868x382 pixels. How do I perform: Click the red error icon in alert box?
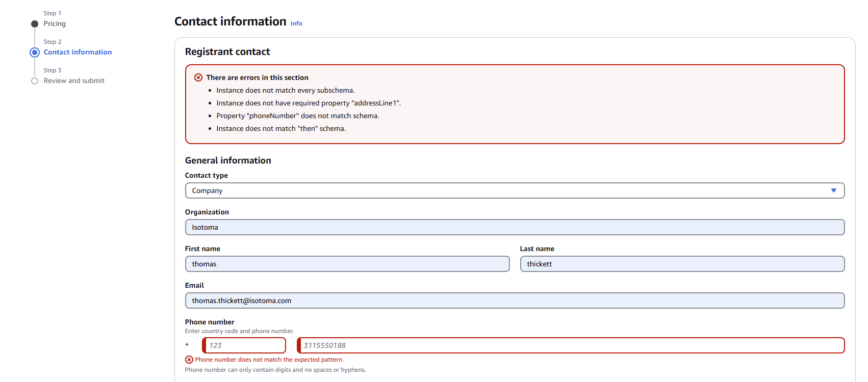(x=198, y=77)
